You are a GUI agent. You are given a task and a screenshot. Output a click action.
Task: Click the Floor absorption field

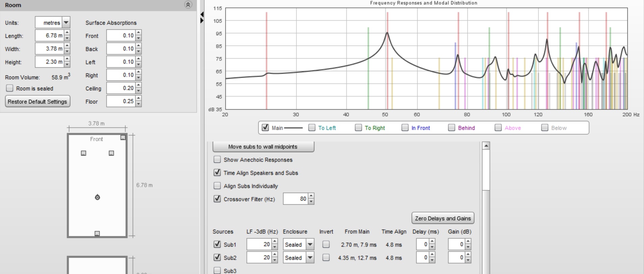[x=121, y=101]
